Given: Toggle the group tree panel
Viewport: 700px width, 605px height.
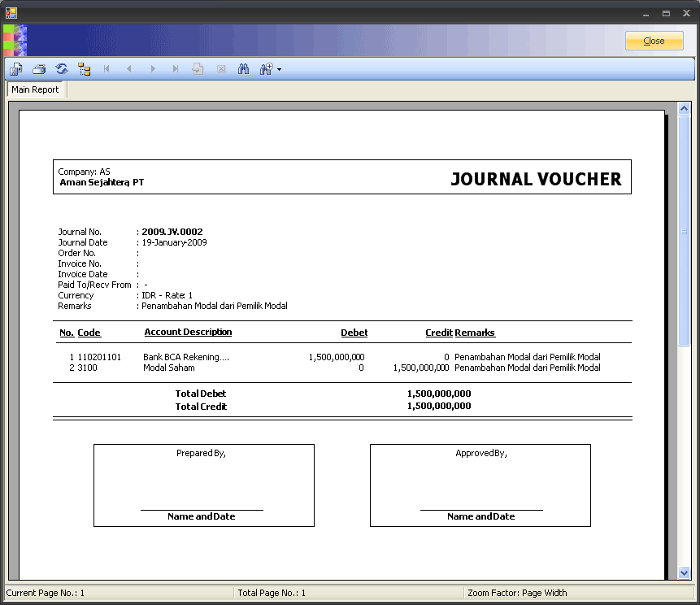Looking at the screenshot, I should tap(84, 70).
